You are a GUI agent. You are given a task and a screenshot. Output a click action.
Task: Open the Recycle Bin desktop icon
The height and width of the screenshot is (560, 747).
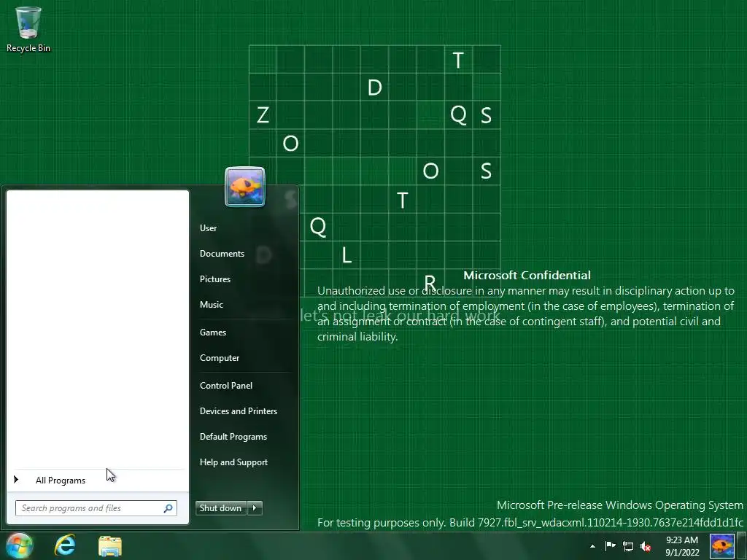coord(28,29)
